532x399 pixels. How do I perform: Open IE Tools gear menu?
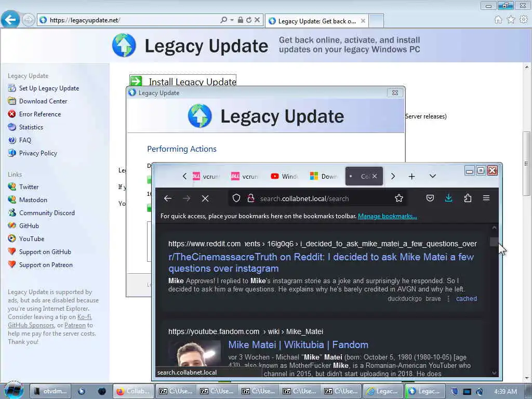coord(524,20)
